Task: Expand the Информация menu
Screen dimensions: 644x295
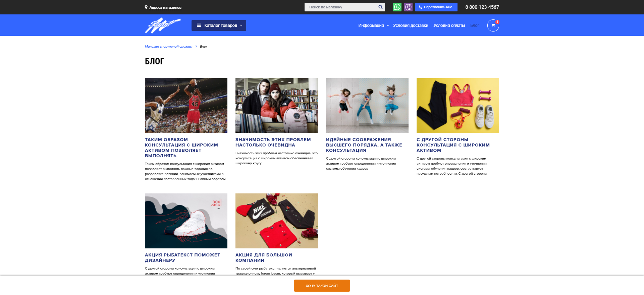Action: pos(373,25)
